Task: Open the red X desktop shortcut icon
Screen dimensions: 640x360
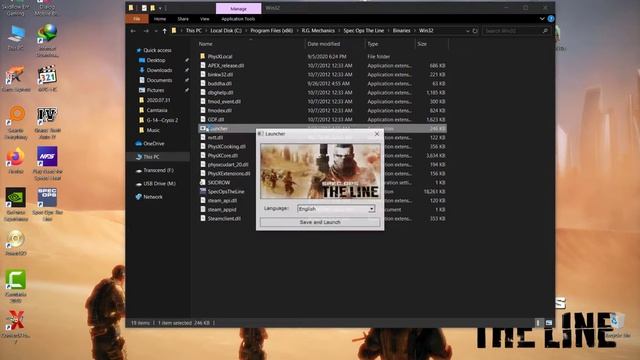Action: point(16,327)
